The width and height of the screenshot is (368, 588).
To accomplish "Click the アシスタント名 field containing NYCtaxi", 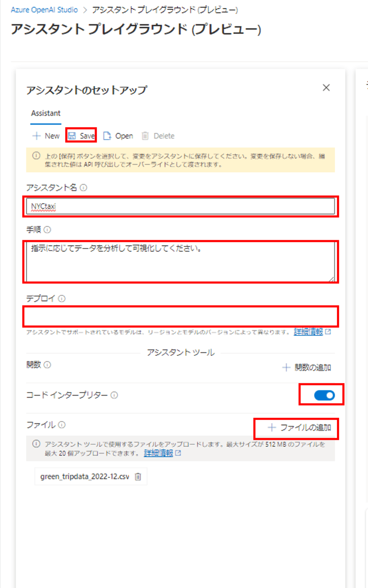I will tap(180, 206).
